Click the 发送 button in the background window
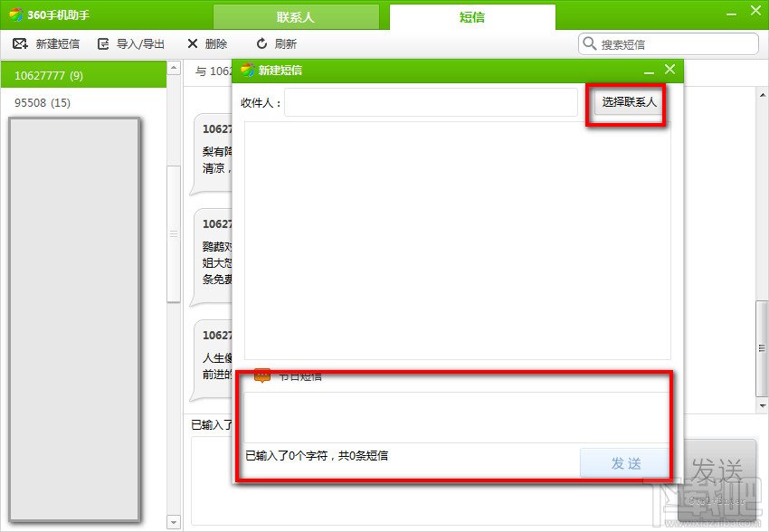Image resolution: width=769 pixels, height=532 pixels. pyautogui.click(x=717, y=461)
